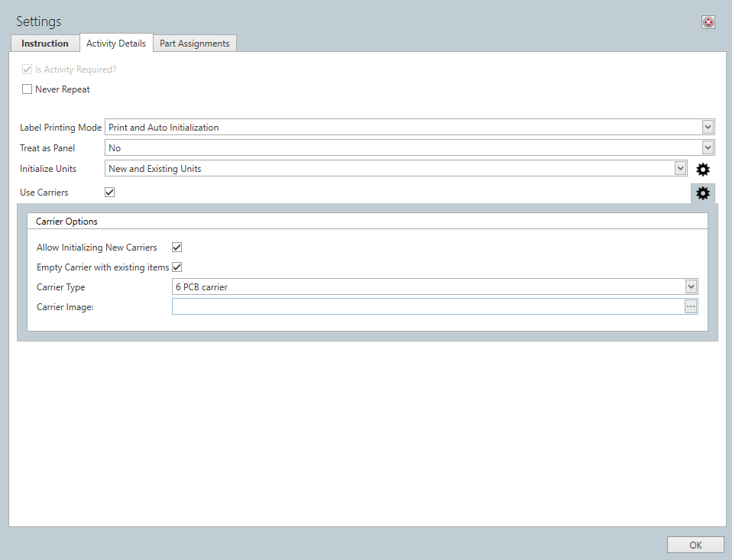Click the red icon in the Settings title bar

(708, 22)
